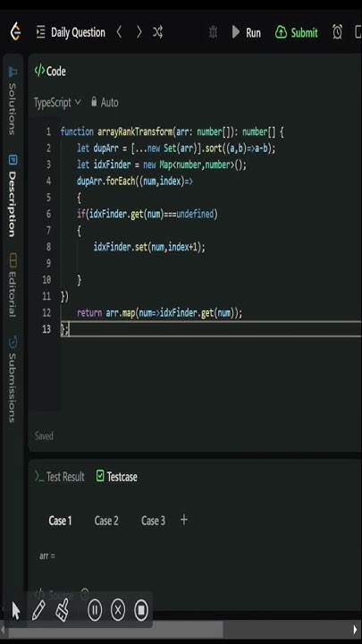Viewport: 362px width, 644px height.
Task: Toggle the Auto lock setting
Action: pos(105,102)
